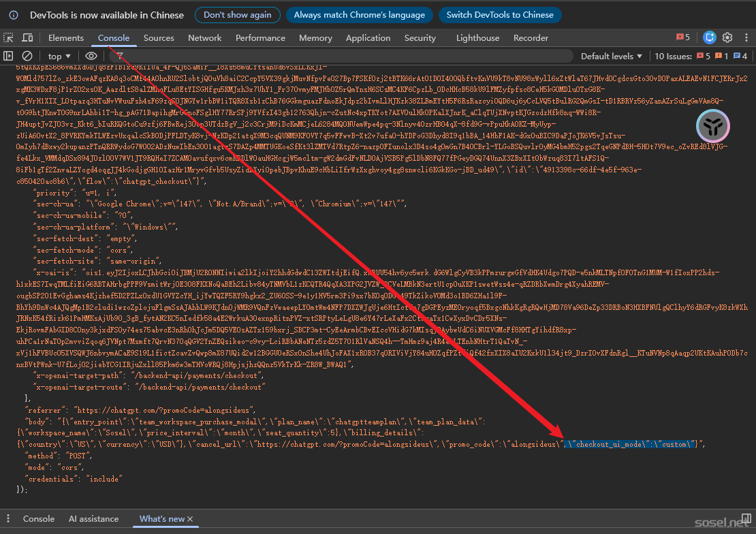Open the drawer three-dot menu
The image size is (756, 534).
8,518
